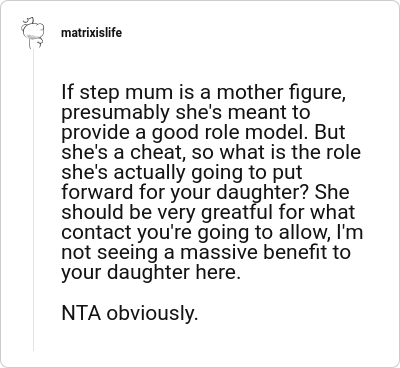Click the word 'cheat' in the comment
This screenshot has width=400, height=368.
coord(156,153)
